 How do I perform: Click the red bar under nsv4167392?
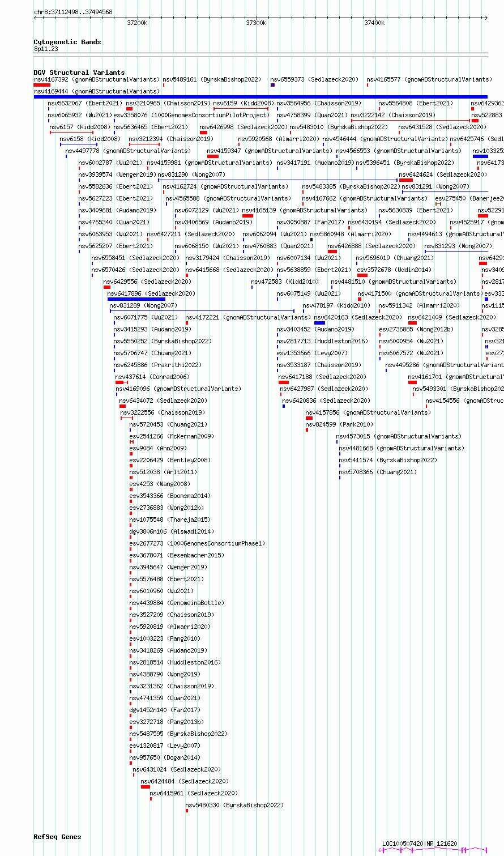tap(42, 85)
